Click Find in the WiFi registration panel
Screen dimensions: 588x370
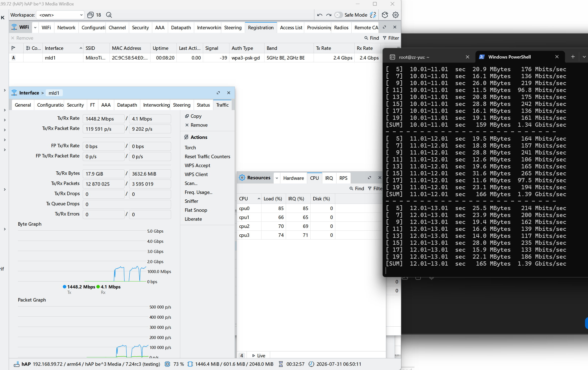click(x=371, y=38)
